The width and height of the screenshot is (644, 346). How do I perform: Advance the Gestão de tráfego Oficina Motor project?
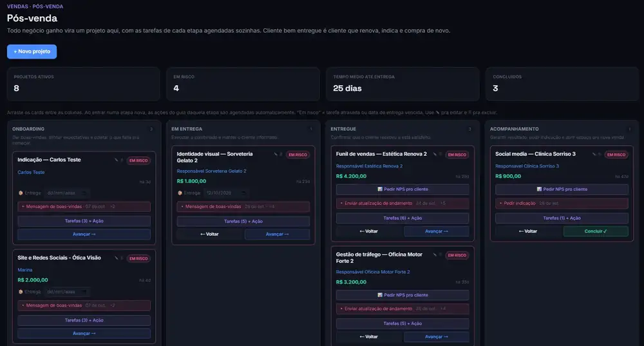tap(437, 336)
